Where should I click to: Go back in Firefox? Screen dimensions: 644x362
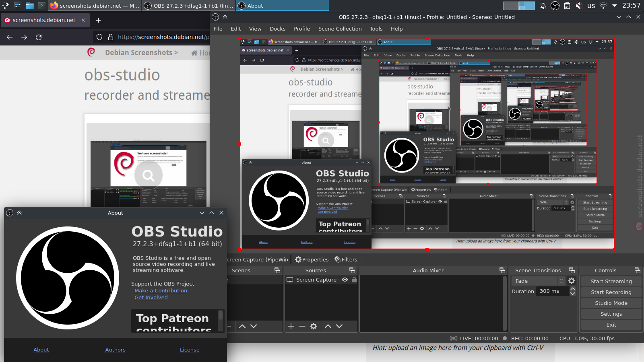point(10,37)
